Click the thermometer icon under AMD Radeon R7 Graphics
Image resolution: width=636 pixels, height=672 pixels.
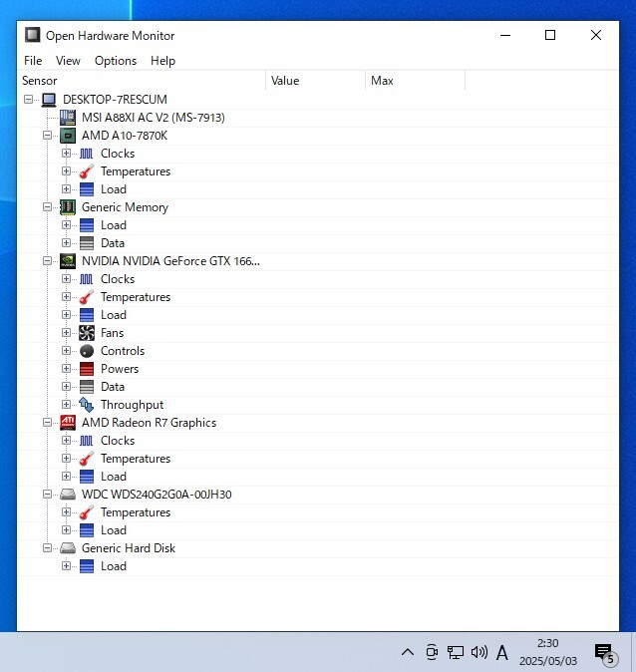pos(87,459)
